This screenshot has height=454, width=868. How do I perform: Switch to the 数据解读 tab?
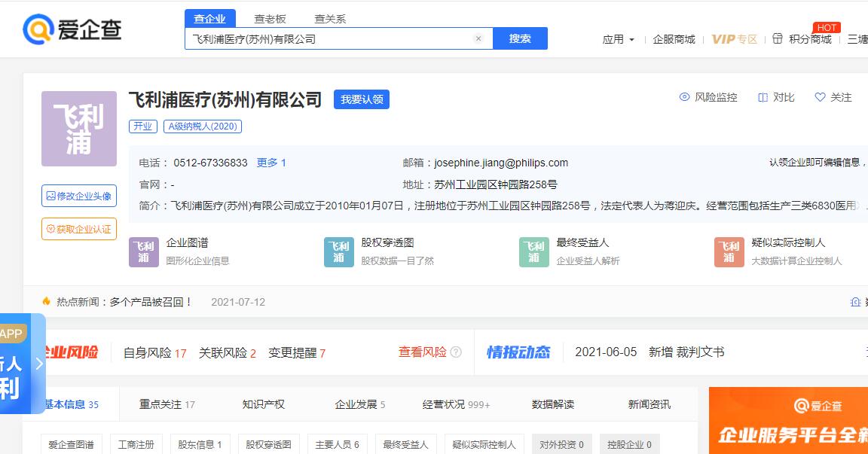pyautogui.click(x=553, y=404)
